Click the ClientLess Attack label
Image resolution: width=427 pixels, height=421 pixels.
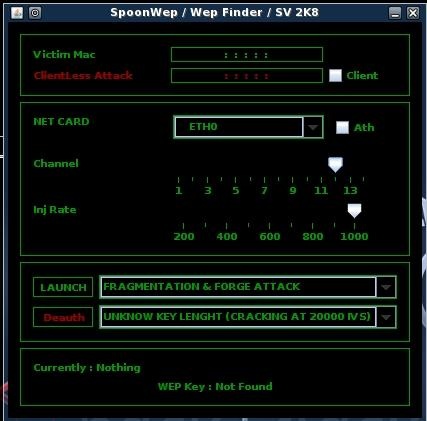point(83,76)
